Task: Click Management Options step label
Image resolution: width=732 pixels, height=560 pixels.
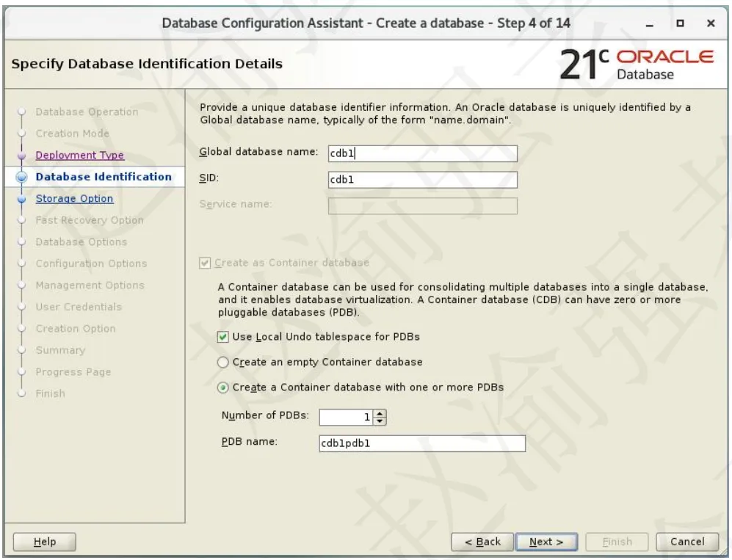Action: tap(90, 285)
